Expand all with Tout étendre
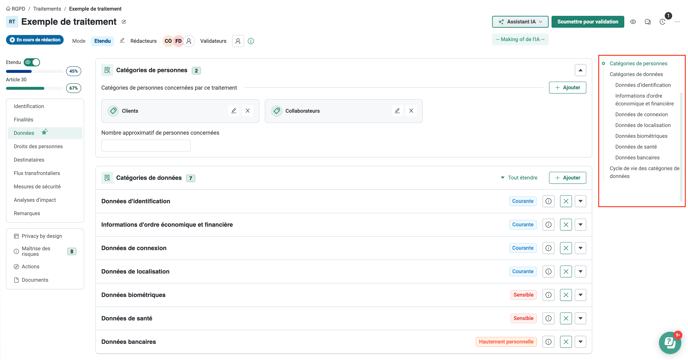Image resolution: width=688 pixels, height=360 pixels. [x=519, y=178]
